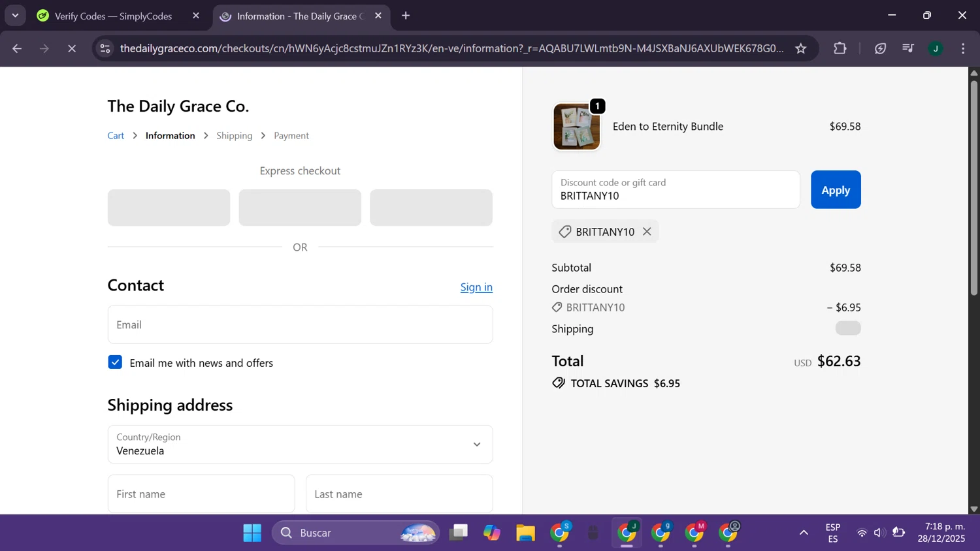Screen dimensions: 980x551
Task: Switch to Chrome profile M window
Action: (x=694, y=533)
